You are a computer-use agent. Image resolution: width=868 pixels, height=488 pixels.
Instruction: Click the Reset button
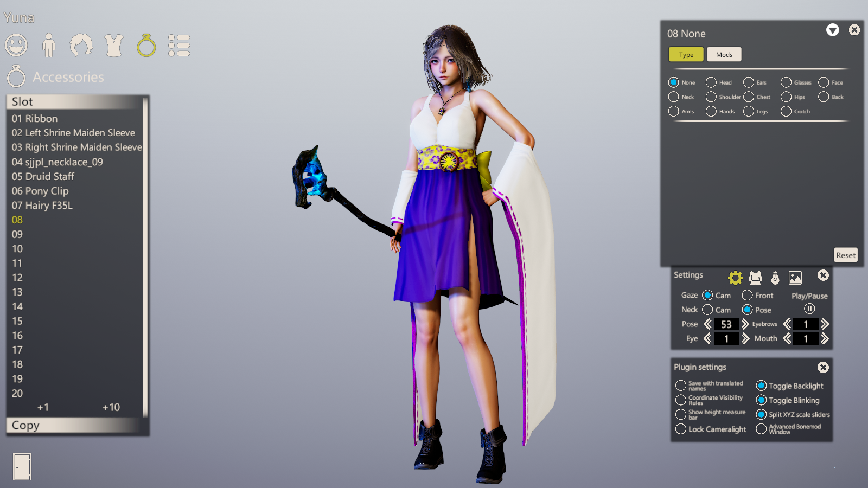pos(846,255)
